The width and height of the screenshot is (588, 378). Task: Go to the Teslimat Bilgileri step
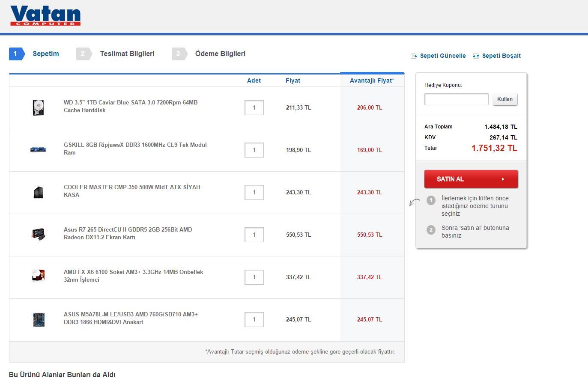click(x=127, y=54)
